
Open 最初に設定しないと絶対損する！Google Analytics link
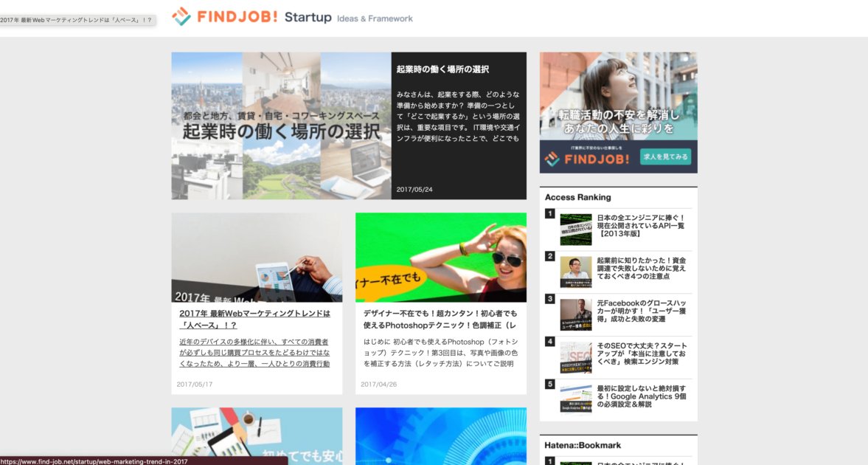pyautogui.click(x=641, y=396)
